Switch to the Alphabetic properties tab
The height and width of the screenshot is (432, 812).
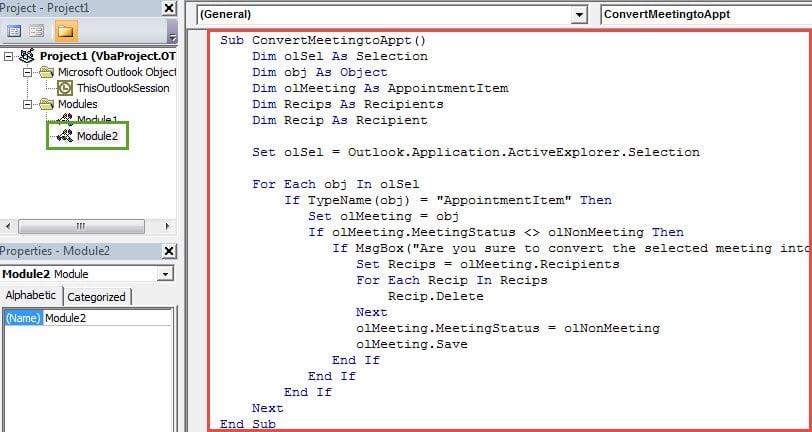[x=32, y=296]
